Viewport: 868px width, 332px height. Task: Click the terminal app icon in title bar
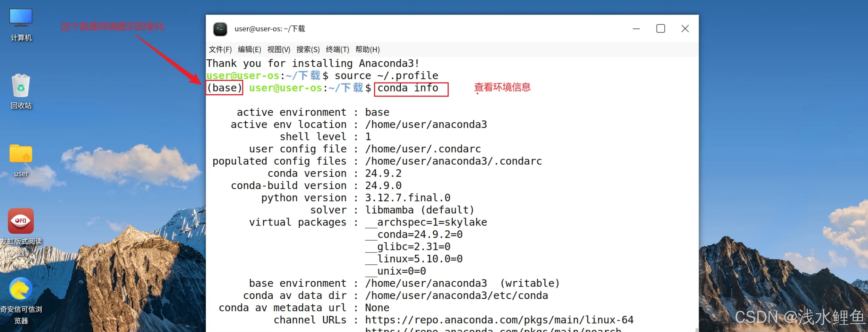220,29
